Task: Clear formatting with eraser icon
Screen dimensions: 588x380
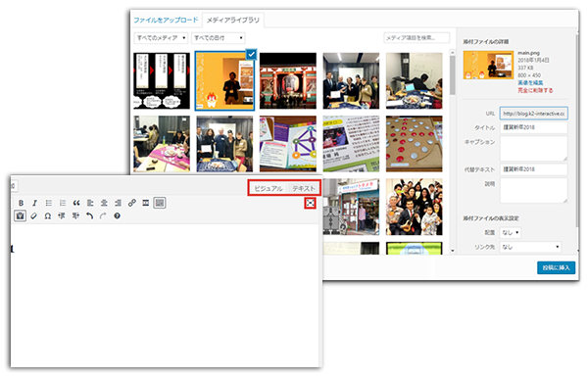Action: click(34, 215)
